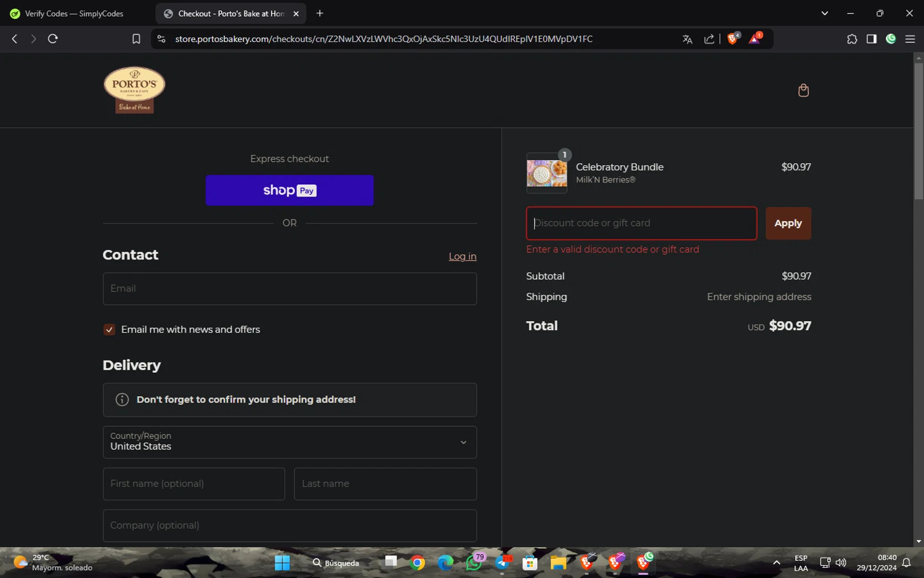The image size is (924, 578).
Task: Switch to the Verify Codes — SimplyCodes tab
Action: tap(75, 14)
